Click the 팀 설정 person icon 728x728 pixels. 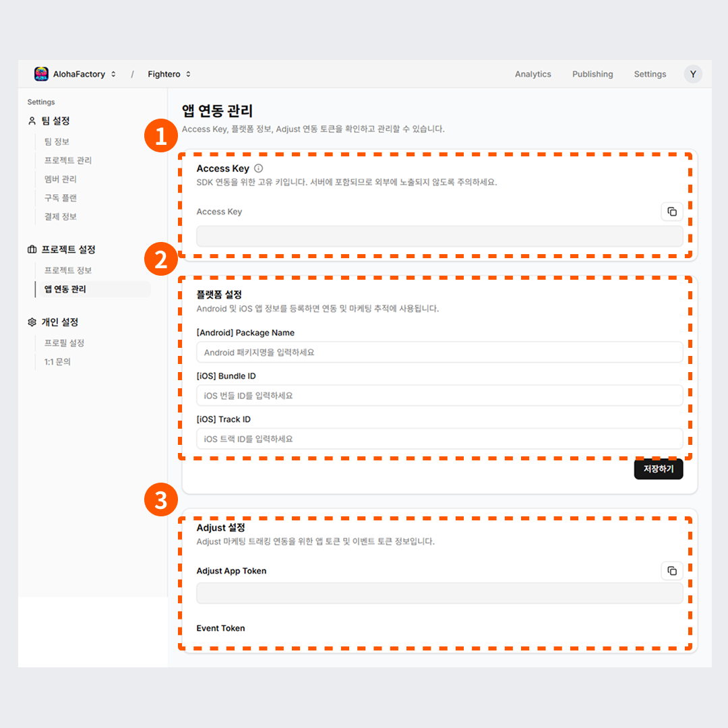click(32, 121)
